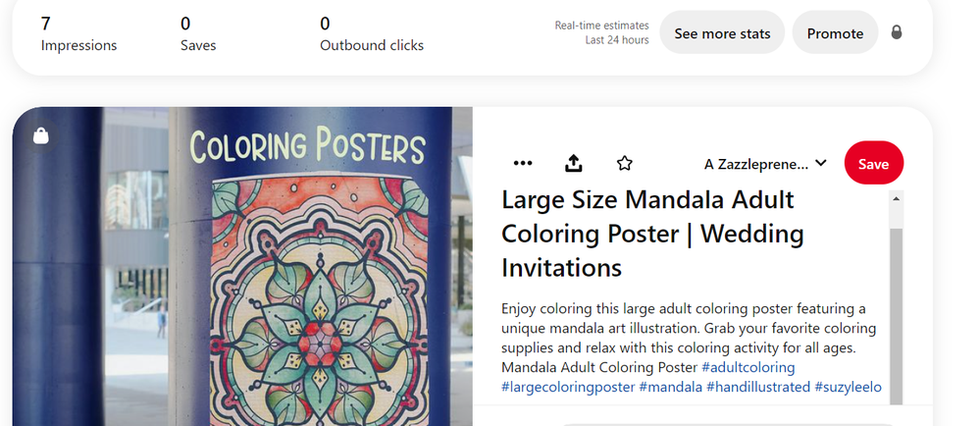Click the description panel scrollbar thumb
This screenshot has height=426, width=980.
pos(897,314)
